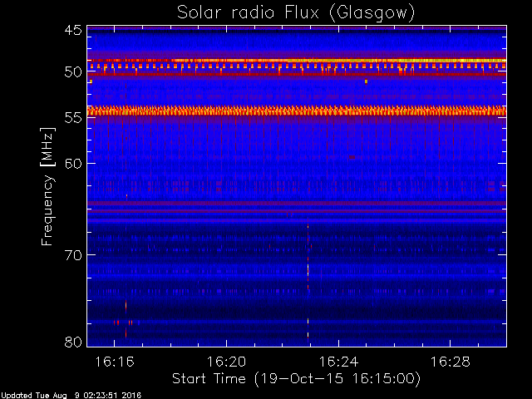Click the 16:24 time tick label
The width and height of the screenshot is (532, 399).
tap(338, 362)
